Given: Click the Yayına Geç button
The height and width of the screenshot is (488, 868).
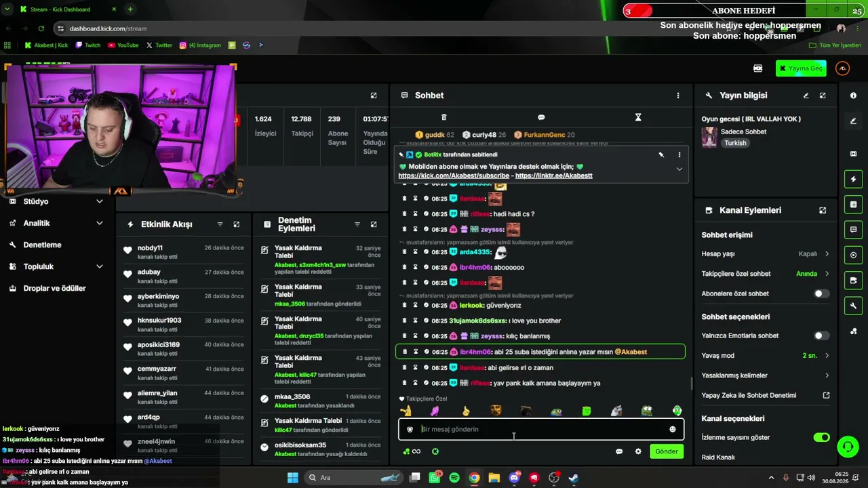Looking at the screenshot, I should (x=801, y=68).
